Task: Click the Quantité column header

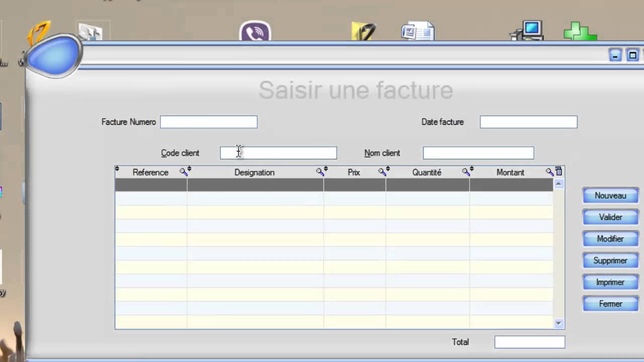Action: pos(427,172)
